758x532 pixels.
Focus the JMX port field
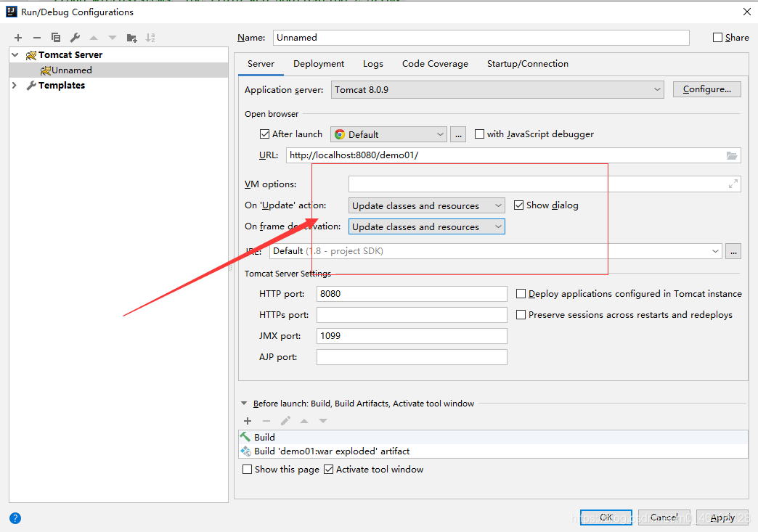point(412,336)
